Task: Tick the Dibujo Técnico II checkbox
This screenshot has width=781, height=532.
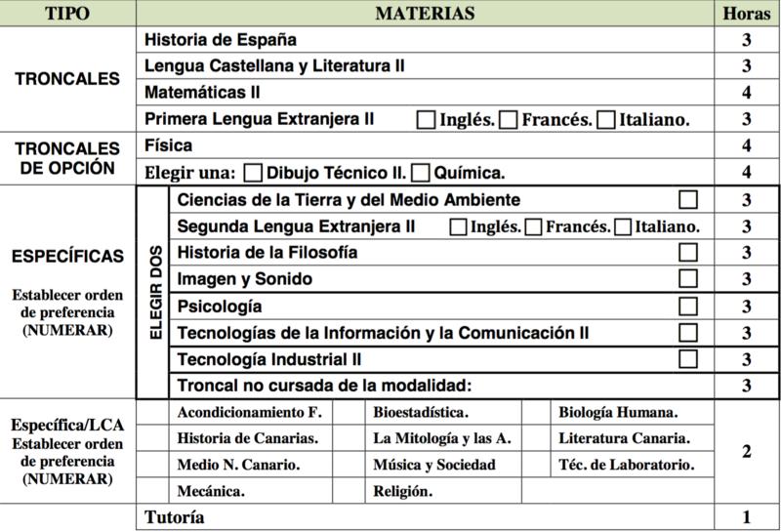Action: click(253, 174)
